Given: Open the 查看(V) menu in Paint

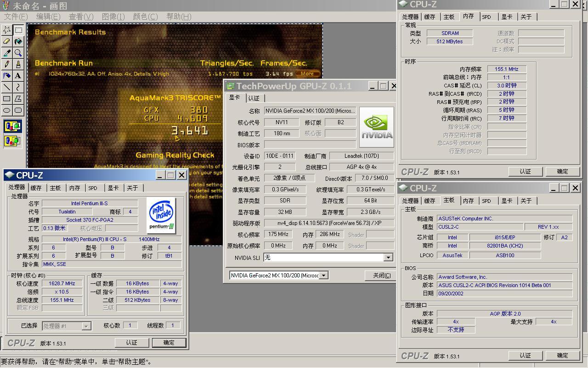Looking at the screenshot, I should click(81, 17).
